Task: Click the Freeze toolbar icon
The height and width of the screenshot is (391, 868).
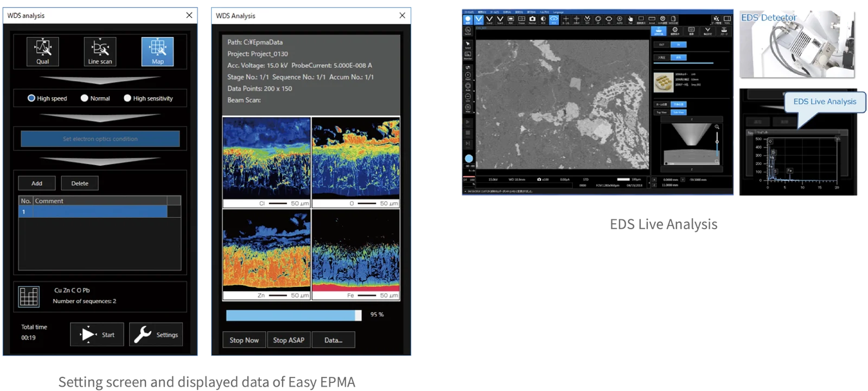Action: (521, 20)
